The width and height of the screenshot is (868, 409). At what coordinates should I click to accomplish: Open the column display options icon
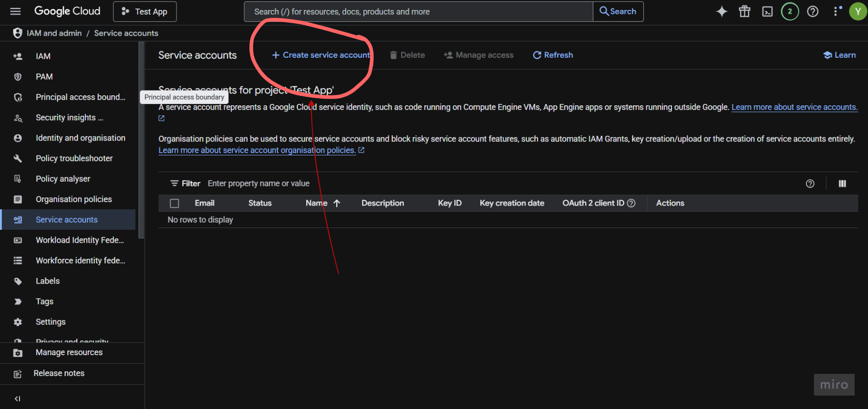842,184
